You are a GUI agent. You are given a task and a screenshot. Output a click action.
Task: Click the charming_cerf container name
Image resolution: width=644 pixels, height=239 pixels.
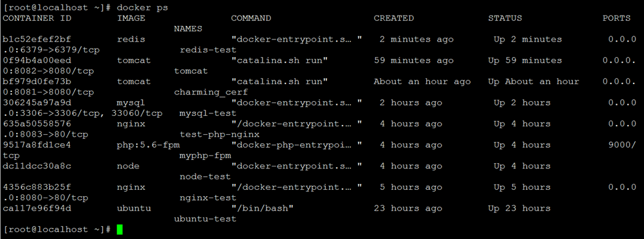211,92
